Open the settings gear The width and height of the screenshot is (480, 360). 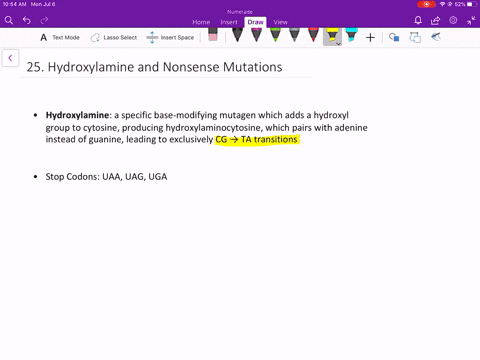coord(453,20)
